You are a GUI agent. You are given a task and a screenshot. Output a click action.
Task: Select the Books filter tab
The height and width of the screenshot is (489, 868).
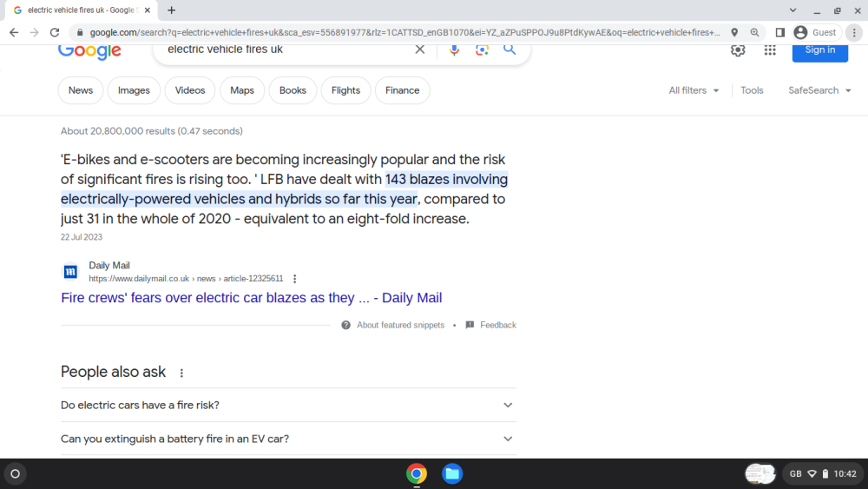[x=293, y=90]
